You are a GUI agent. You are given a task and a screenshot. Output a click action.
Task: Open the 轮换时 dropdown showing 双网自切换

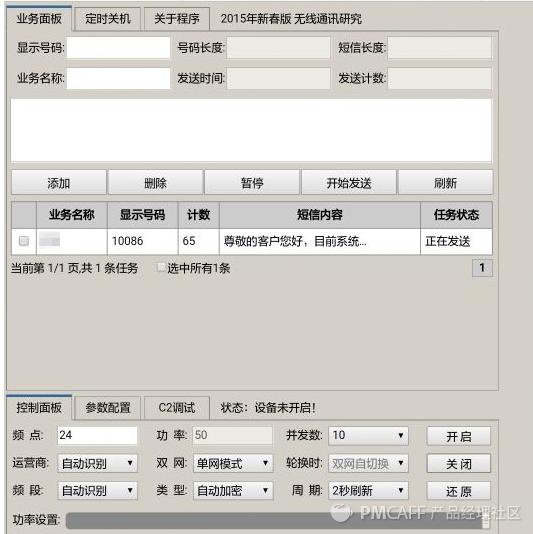coord(368,463)
